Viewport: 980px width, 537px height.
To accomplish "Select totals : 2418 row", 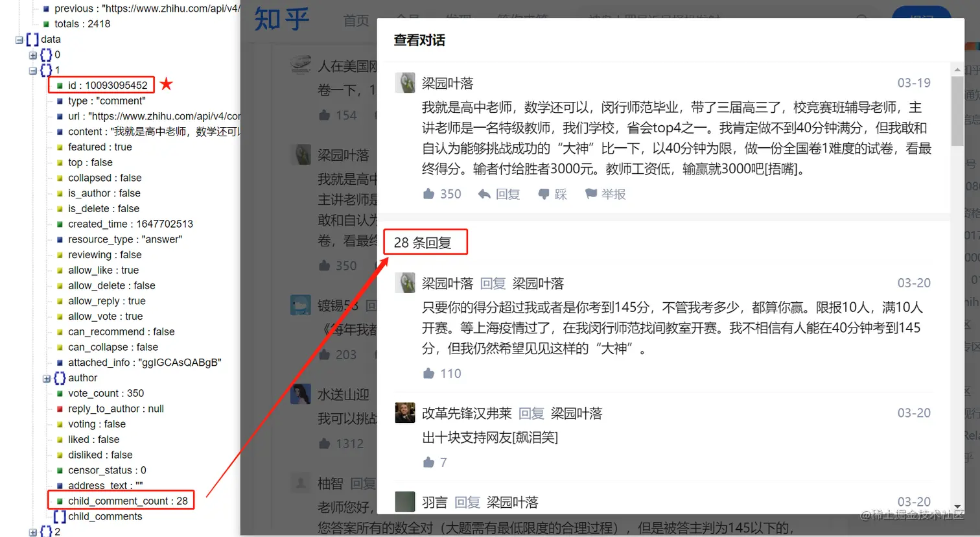I will pyautogui.click(x=76, y=24).
